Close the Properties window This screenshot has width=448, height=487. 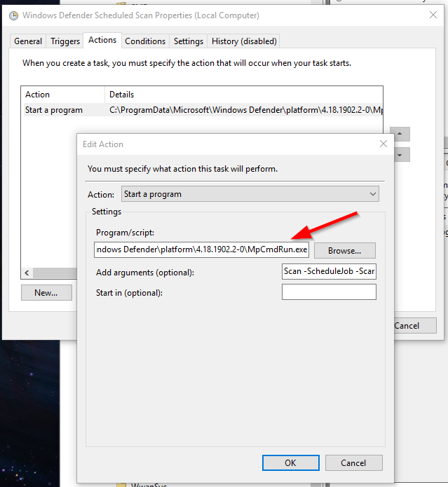(433, 15)
